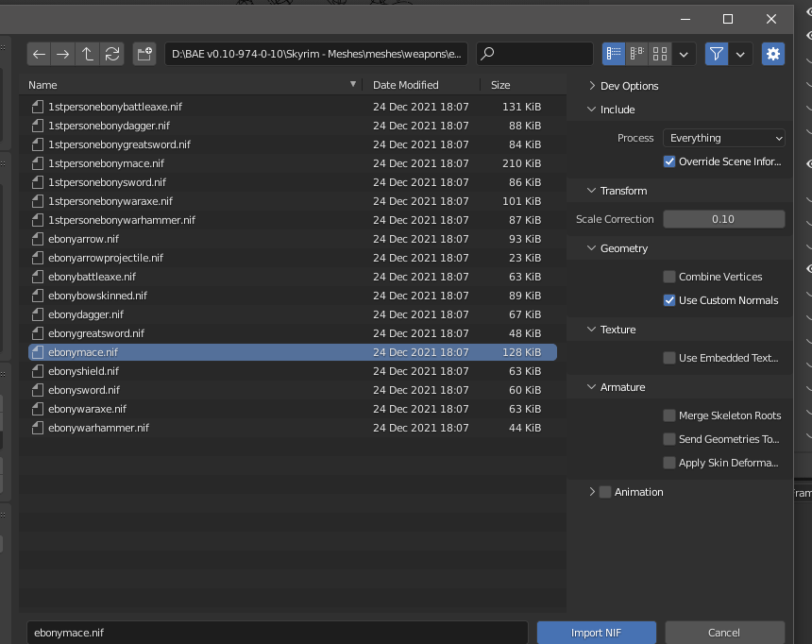This screenshot has height=644, width=812.
Task: Expand the Dev Options panel
Action: (591, 86)
